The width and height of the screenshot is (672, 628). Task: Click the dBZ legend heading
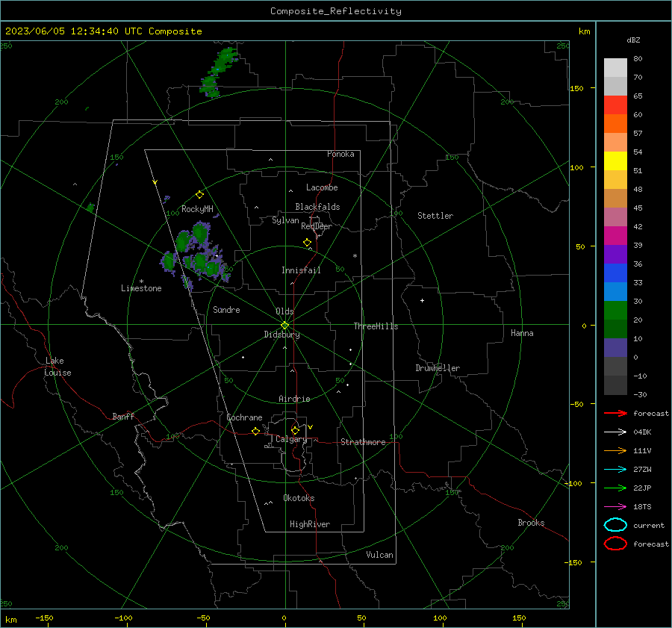pyautogui.click(x=633, y=40)
